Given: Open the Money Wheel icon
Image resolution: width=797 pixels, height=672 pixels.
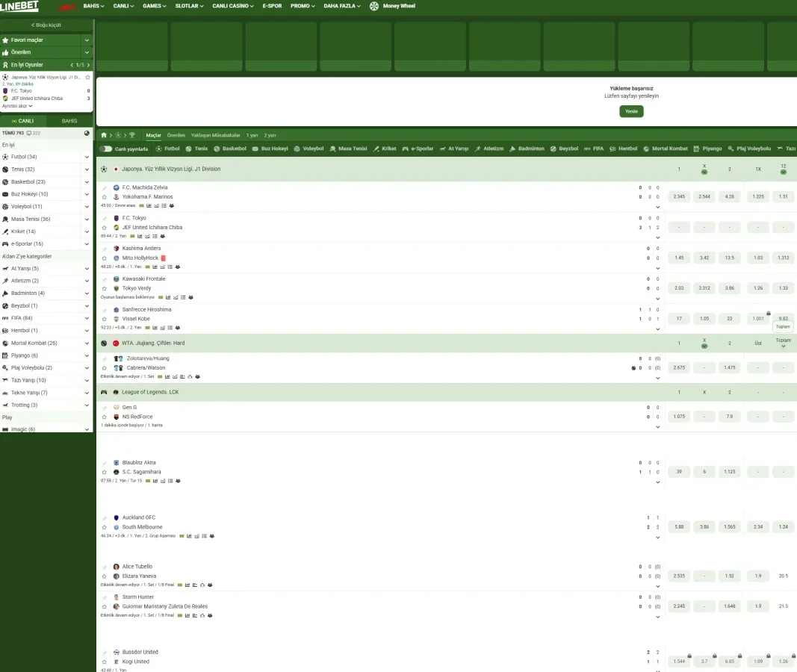Looking at the screenshot, I should [374, 6].
